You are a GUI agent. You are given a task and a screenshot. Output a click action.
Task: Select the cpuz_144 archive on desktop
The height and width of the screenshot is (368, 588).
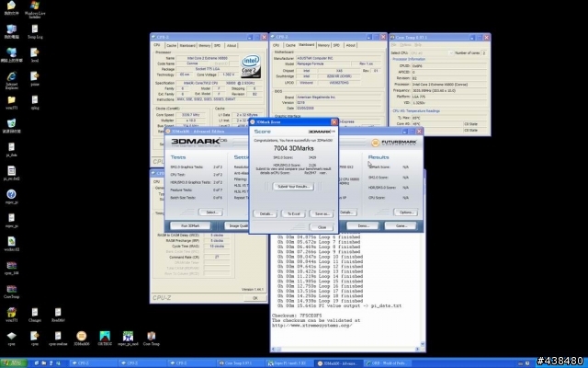(12, 268)
